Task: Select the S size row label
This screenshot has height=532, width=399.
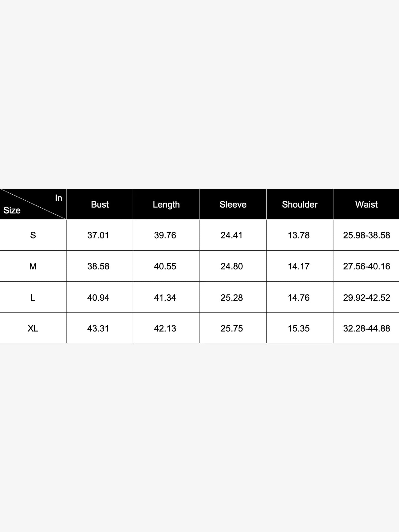Action: pyautogui.click(x=33, y=235)
